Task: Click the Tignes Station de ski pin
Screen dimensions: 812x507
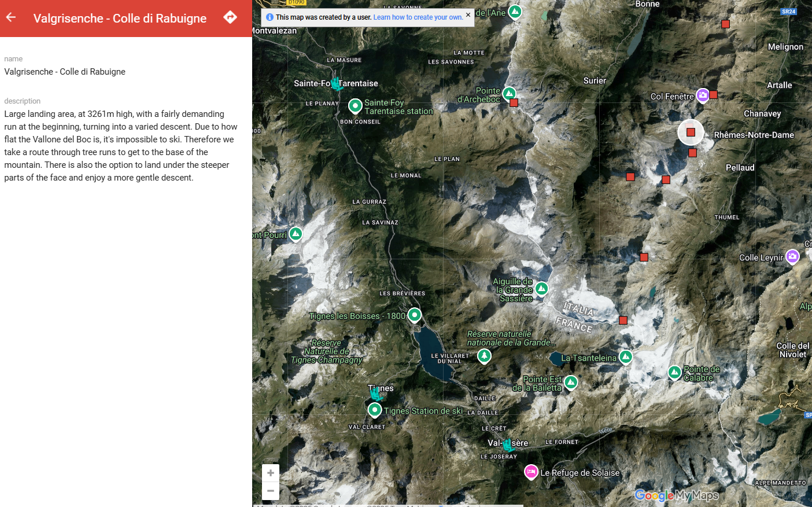Action: point(375,410)
